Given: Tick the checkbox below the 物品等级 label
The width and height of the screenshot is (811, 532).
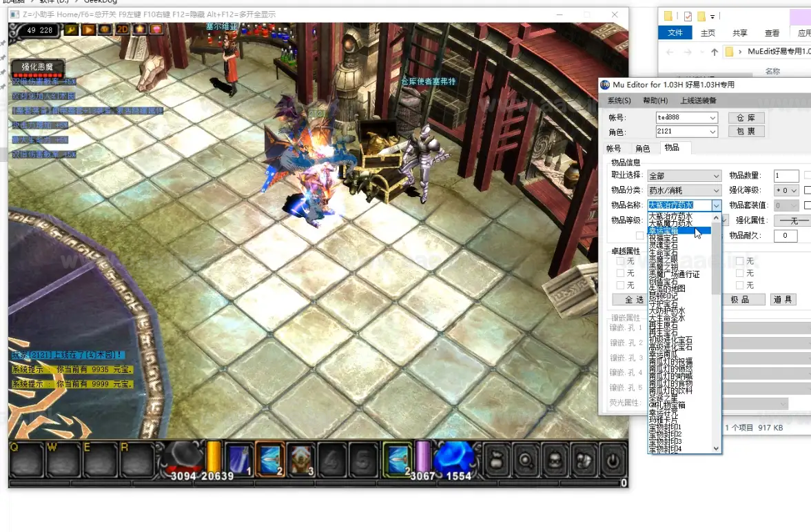Looking at the screenshot, I should pos(640,236).
